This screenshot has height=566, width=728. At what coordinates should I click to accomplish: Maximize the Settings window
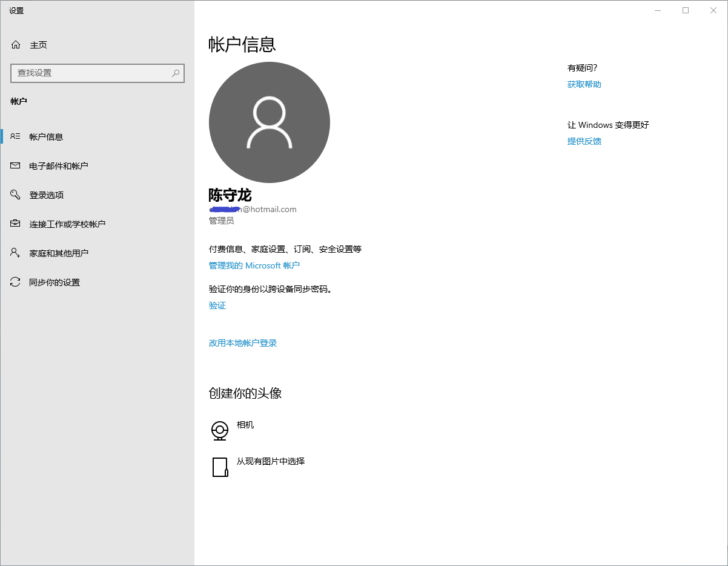coord(686,10)
